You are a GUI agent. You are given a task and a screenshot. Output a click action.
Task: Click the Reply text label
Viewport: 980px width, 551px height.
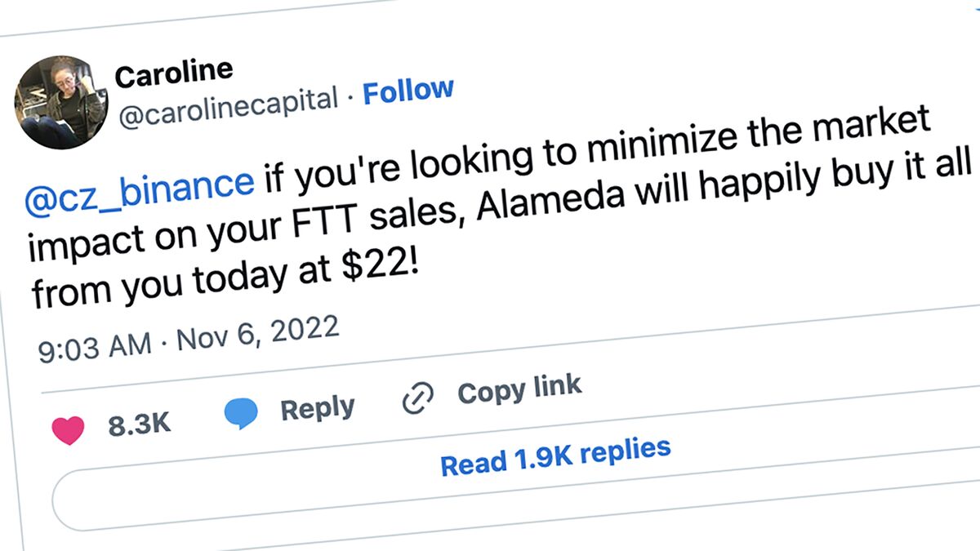[317, 407]
